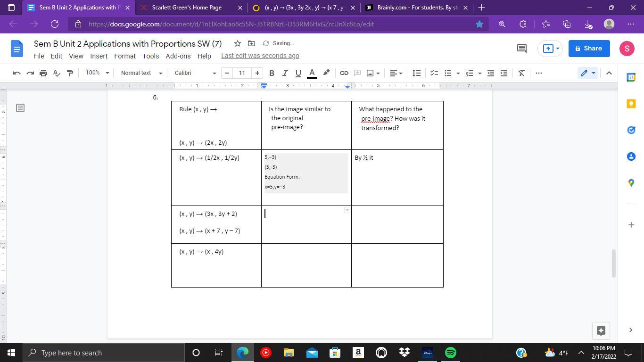The height and width of the screenshot is (362, 644).
Task: Open the Calibri font dropdown
Action: (x=195, y=73)
